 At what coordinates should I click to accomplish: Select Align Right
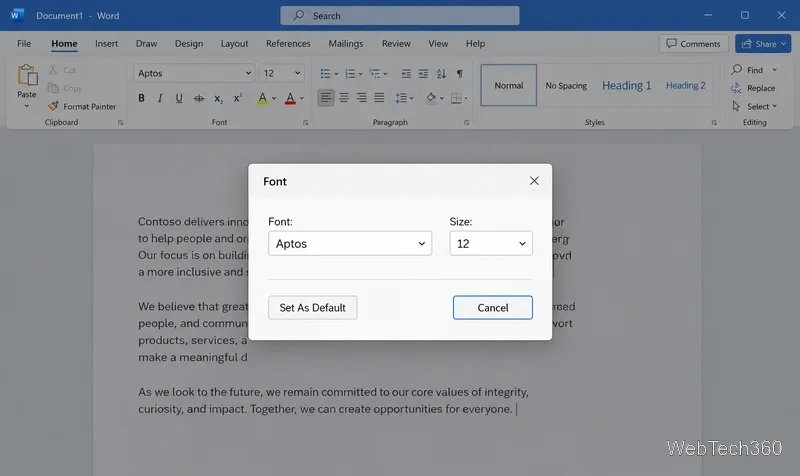tap(362, 97)
